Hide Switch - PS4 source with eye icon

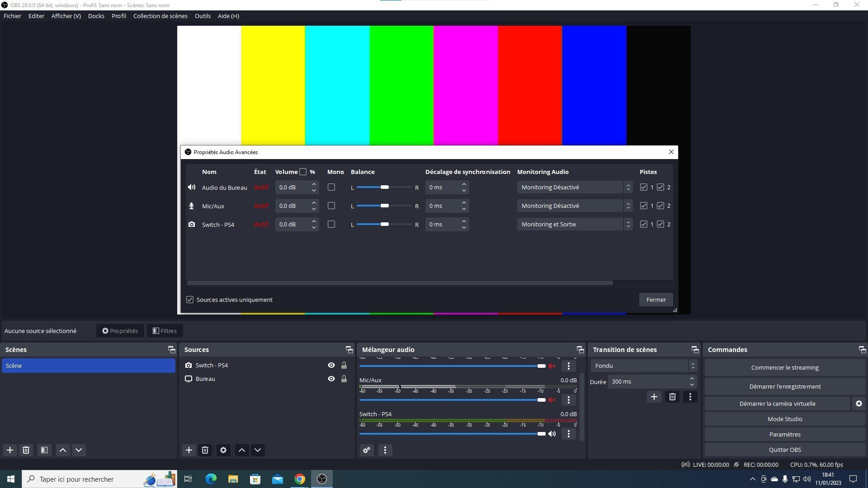coord(331,365)
